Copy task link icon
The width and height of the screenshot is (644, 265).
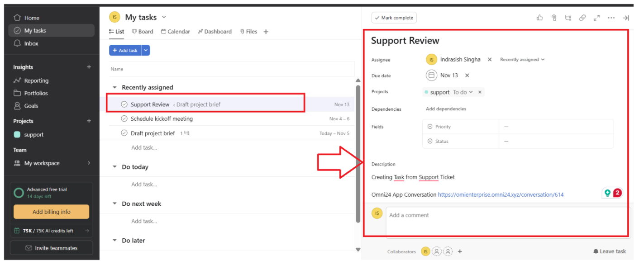coord(582,18)
